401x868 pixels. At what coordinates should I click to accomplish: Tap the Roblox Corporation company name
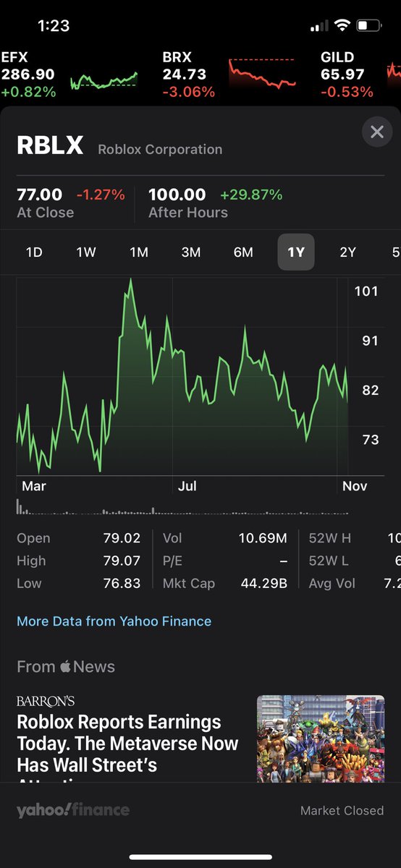(160, 150)
